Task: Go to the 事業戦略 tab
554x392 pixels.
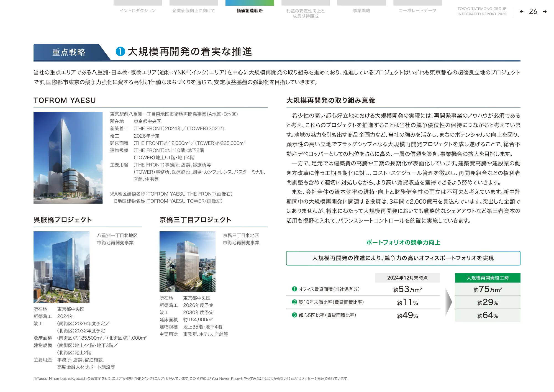Action: 361,11
